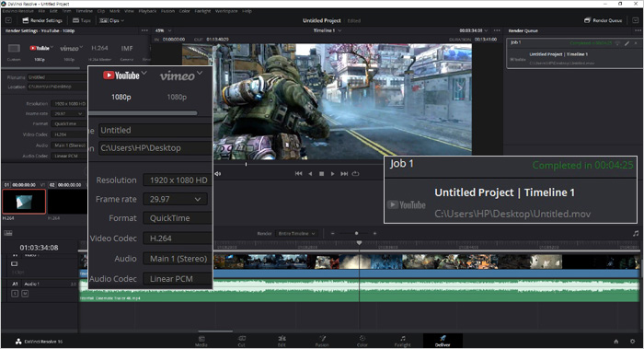The image size is (644, 349).
Task: Switch to the Fairlight page
Action: tap(403, 341)
